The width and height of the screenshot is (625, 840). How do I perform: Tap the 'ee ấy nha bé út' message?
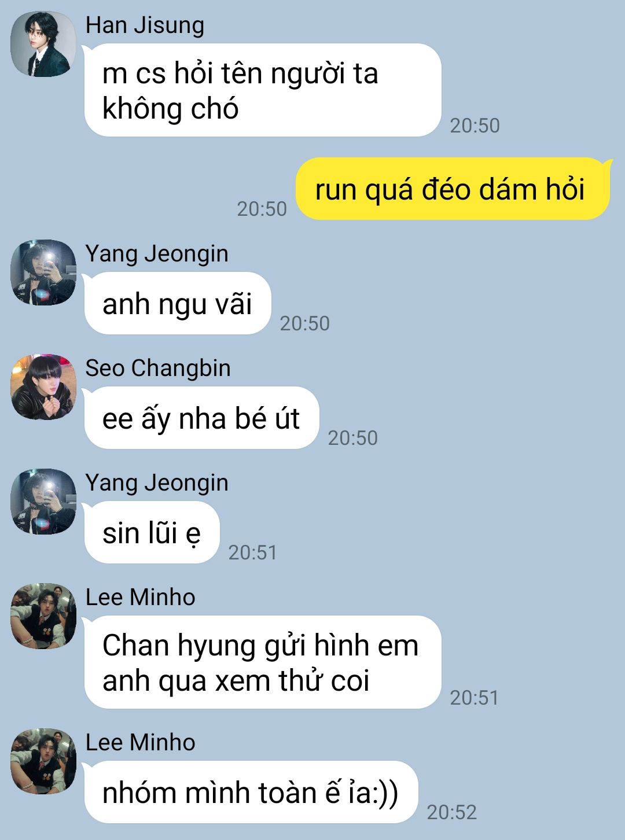coord(201,418)
